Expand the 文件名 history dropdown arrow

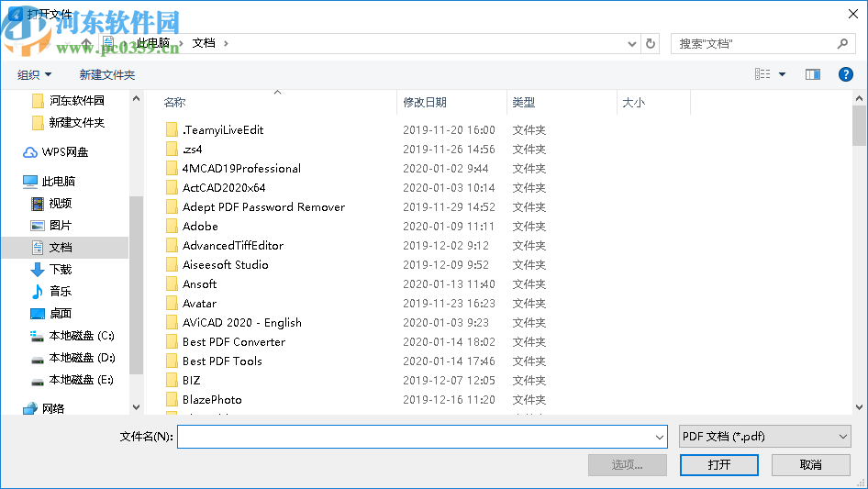pos(660,437)
